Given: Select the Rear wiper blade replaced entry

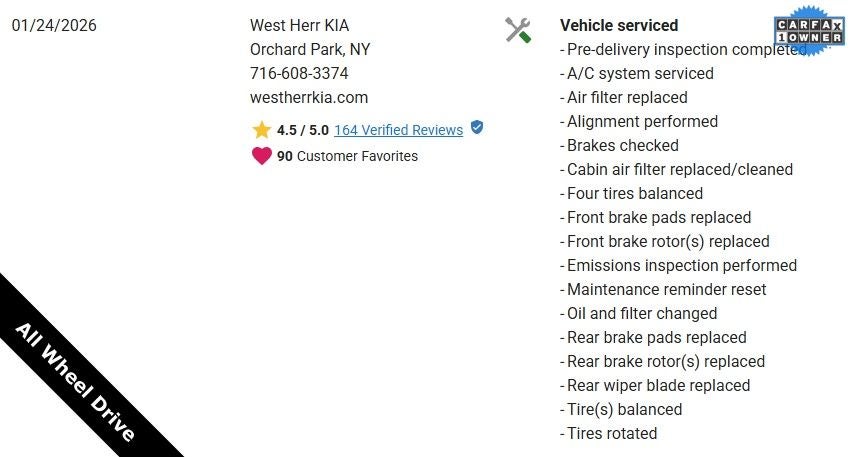Looking at the screenshot, I should pos(658,385).
